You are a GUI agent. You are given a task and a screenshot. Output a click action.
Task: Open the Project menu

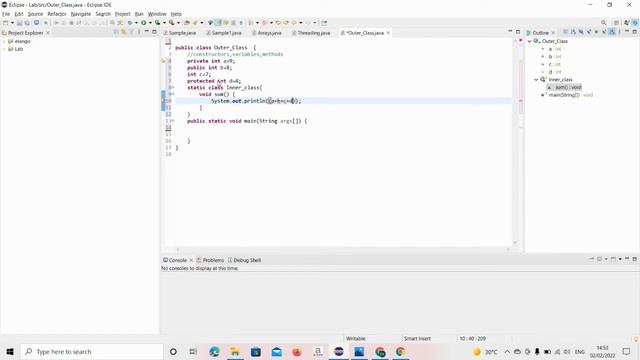click(122, 14)
